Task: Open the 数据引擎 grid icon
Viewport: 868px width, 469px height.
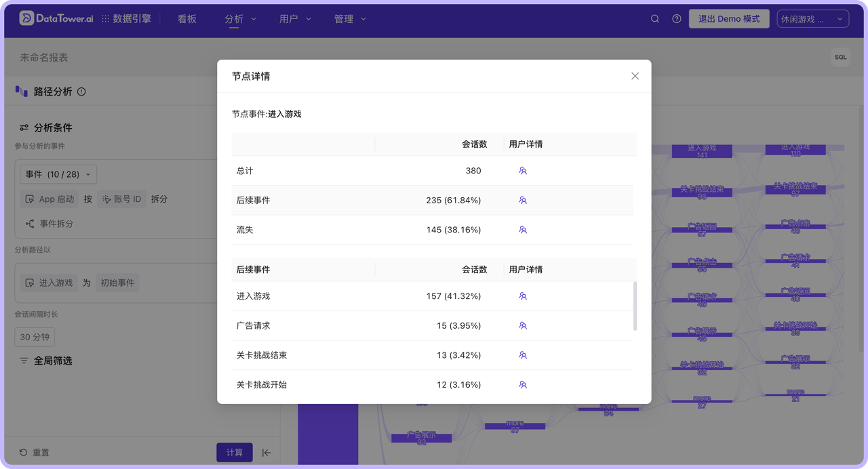Action: [x=106, y=18]
